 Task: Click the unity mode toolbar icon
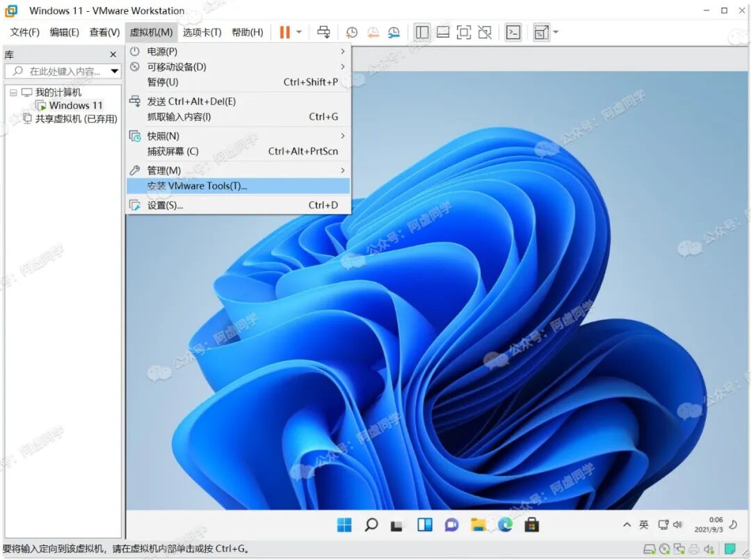coord(485,32)
